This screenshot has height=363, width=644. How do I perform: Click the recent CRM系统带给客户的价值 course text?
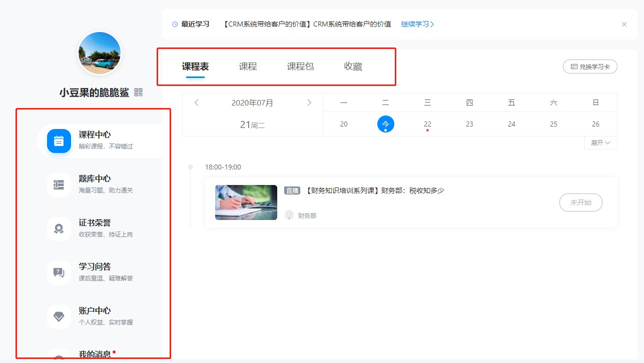click(x=307, y=24)
